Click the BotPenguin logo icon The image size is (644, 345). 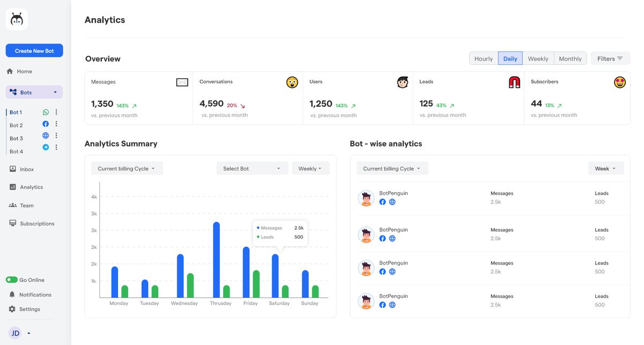[x=17, y=19]
